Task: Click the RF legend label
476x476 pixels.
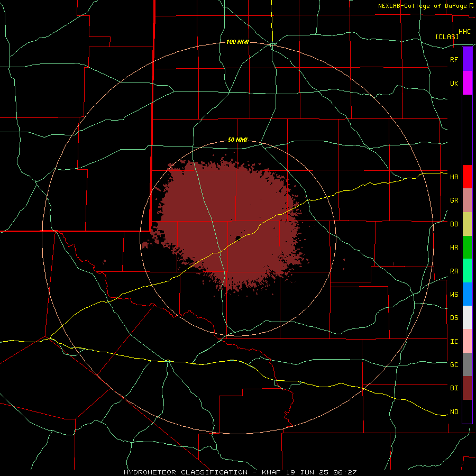Action: (x=454, y=59)
